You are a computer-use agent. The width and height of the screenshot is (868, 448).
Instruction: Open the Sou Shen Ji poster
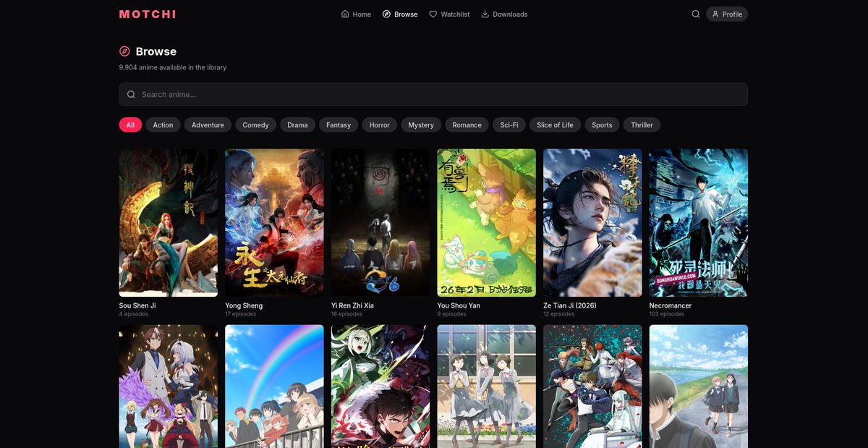169,223
